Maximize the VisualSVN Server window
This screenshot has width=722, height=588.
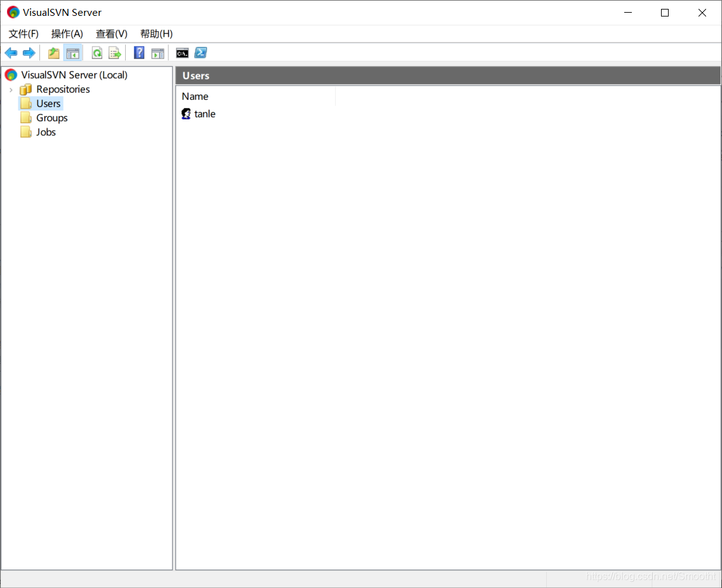click(x=665, y=13)
